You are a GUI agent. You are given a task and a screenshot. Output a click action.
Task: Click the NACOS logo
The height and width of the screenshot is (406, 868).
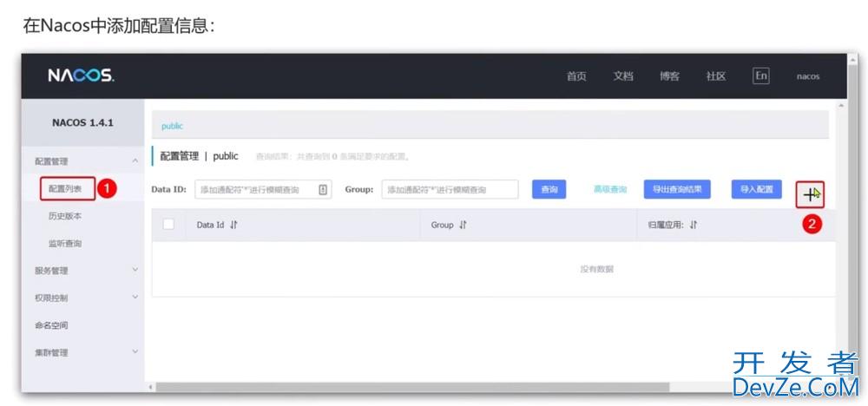82,75
